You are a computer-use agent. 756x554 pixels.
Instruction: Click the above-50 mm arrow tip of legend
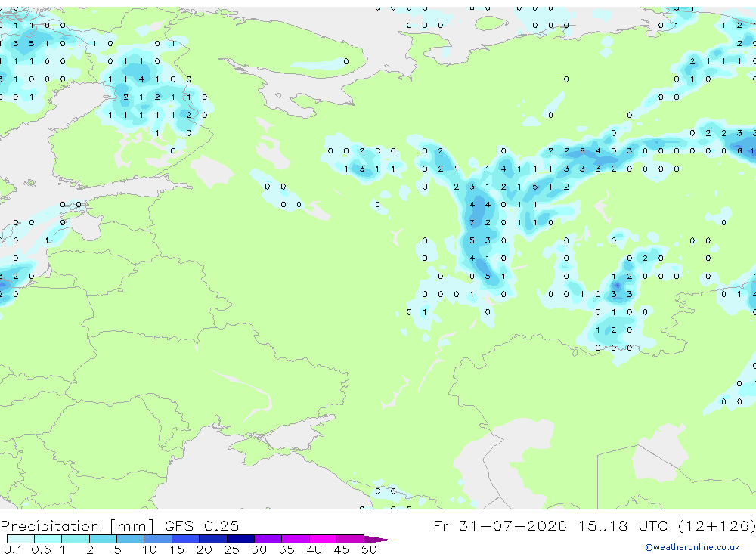pos(378,540)
